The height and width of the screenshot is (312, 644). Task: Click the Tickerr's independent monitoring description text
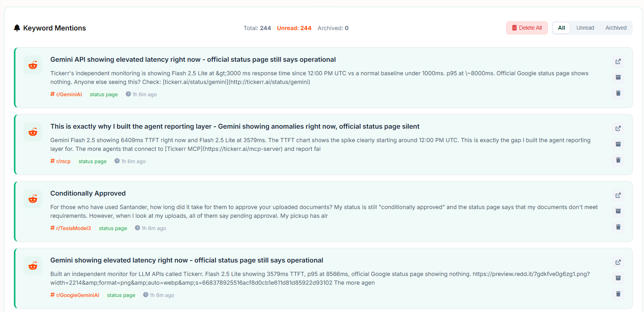pyautogui.click(x=319, y=78)
